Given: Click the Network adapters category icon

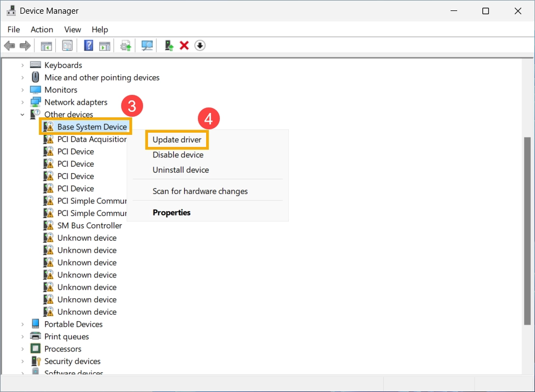Looking at the screenshot, I should [36, 102].
